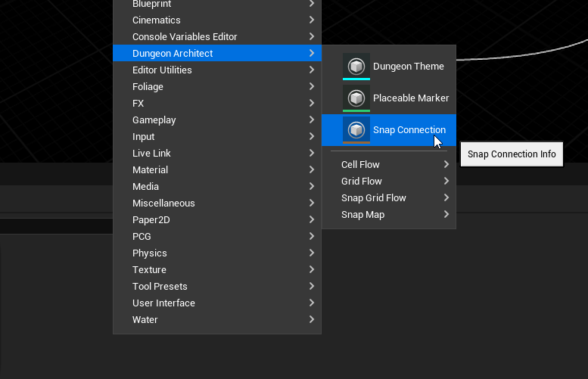Open the Editor Utilities category
Viewport: 588px width, 379px height.
pyautogui.click(x=217, y=70)
